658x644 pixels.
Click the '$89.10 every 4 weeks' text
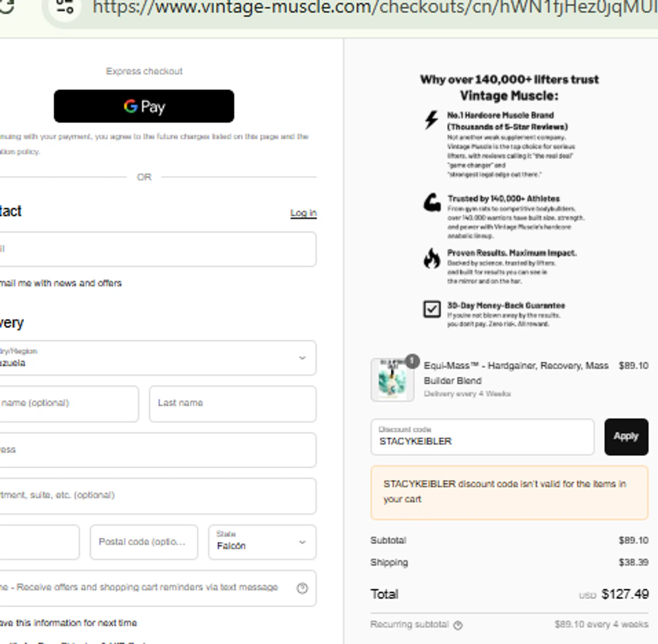coord(601,624)
